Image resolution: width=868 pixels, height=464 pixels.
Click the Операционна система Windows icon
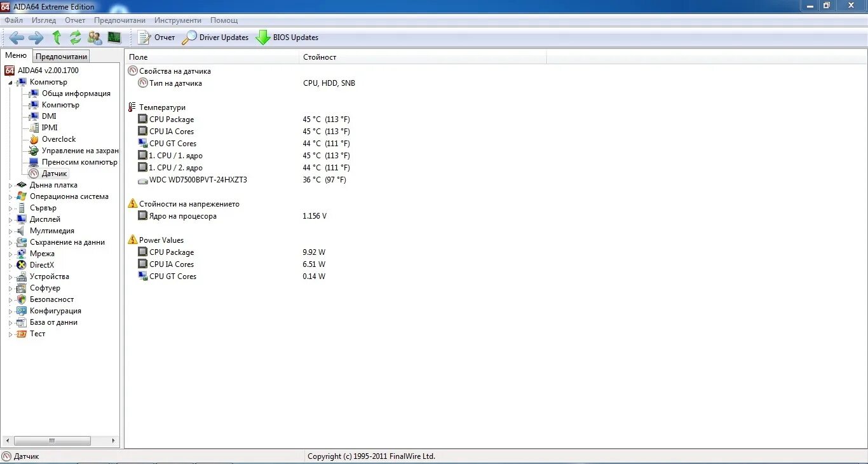click(22, 196)
